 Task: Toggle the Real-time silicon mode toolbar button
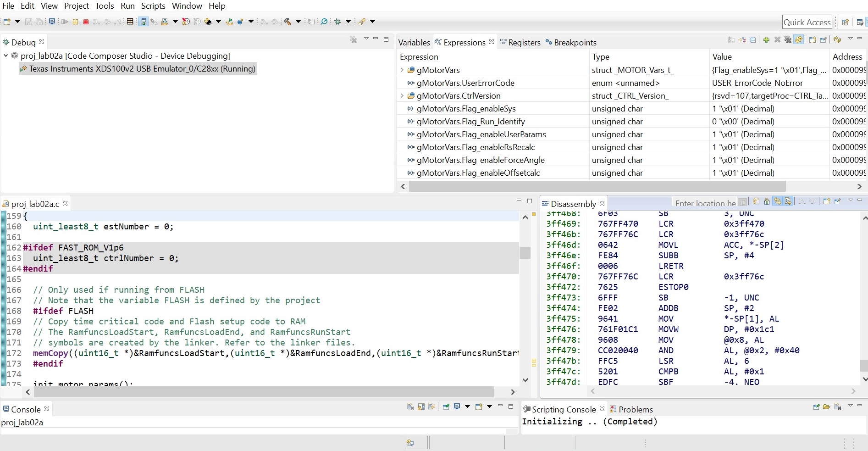[x=144, y=22]
